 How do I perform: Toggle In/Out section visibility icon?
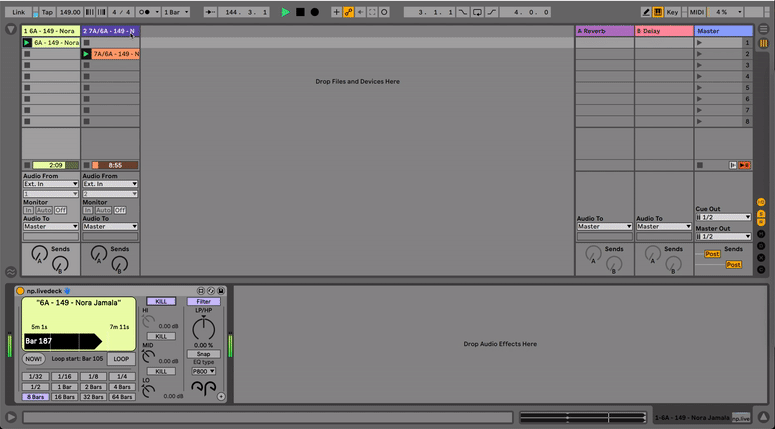pyautogui.click(x=761, y=202)
